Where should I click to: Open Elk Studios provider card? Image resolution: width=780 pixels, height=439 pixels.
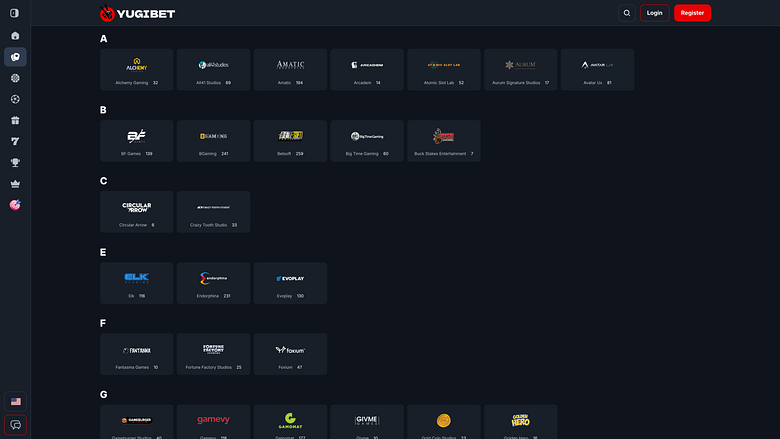pyautogui.click(x=137, y=283)
